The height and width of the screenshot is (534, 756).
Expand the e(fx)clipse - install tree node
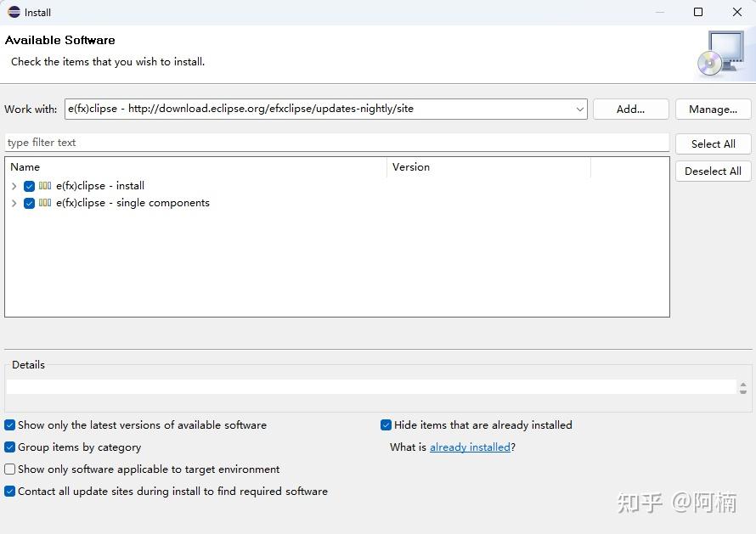pyautogui.click(x=14, y=186)
